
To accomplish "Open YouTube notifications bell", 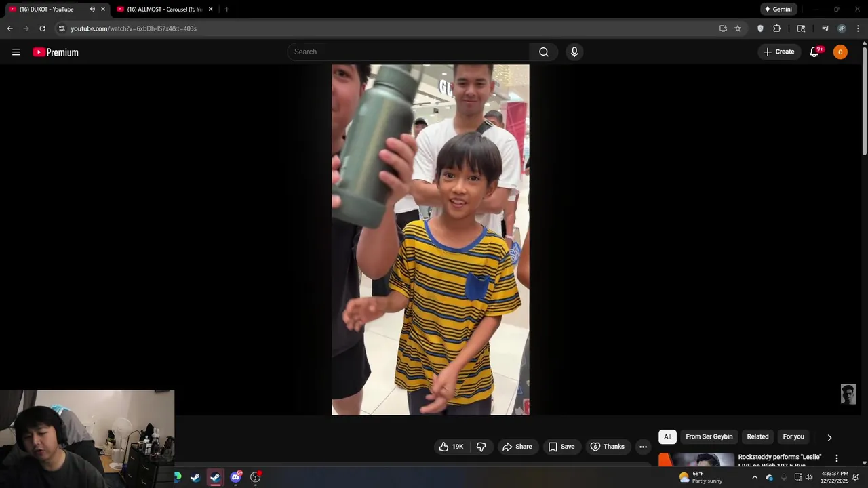I will [x=815, y=52].
